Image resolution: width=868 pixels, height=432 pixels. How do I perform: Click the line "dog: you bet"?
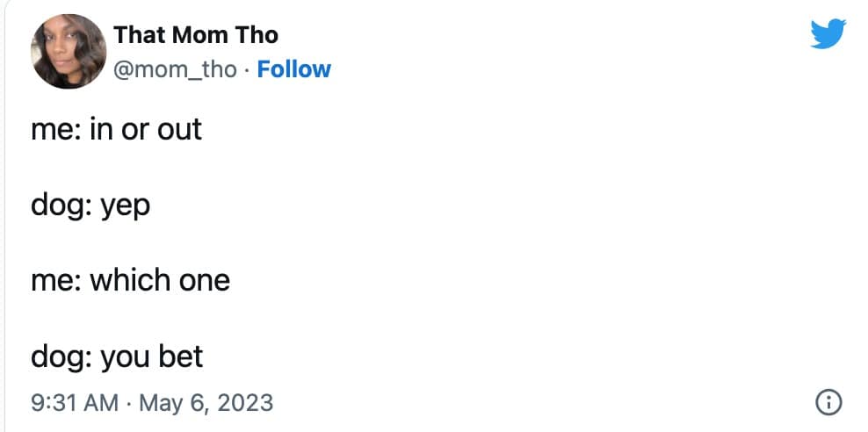117,356
